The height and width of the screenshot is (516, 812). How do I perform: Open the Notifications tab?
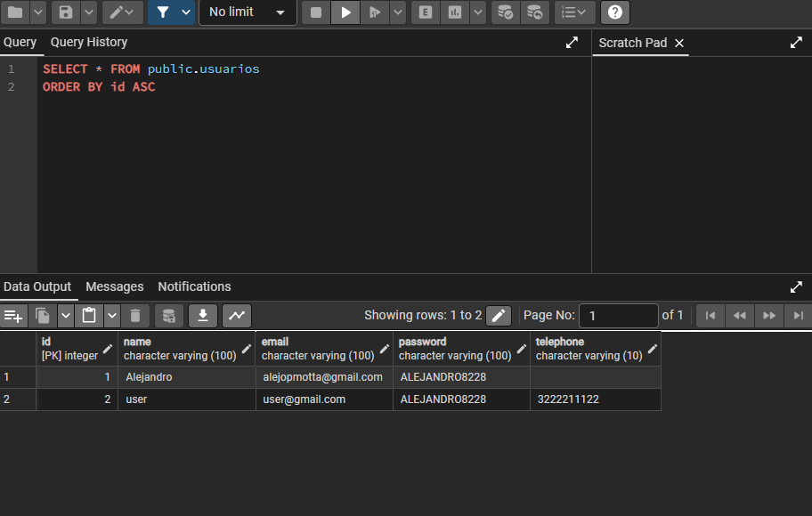pos(194,286)
